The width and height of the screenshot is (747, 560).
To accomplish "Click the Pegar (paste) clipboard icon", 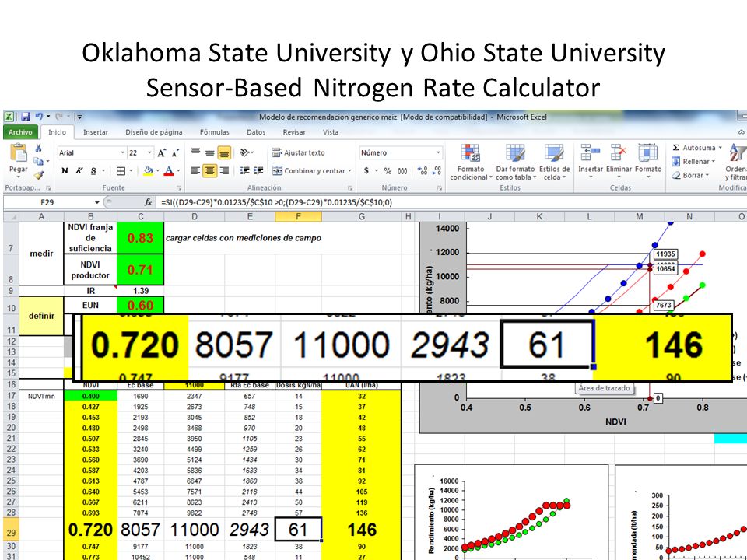I will (x=19, y=154).
